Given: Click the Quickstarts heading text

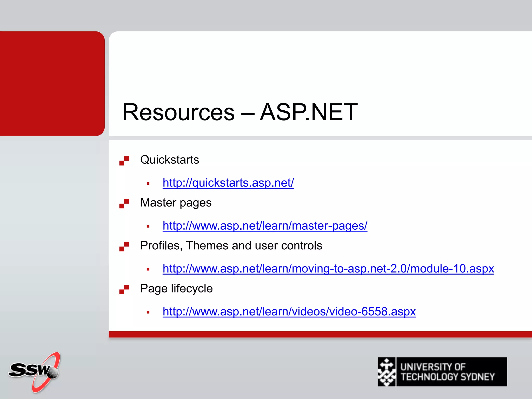Looking at the screenshot, I should [x=169, y=159].
